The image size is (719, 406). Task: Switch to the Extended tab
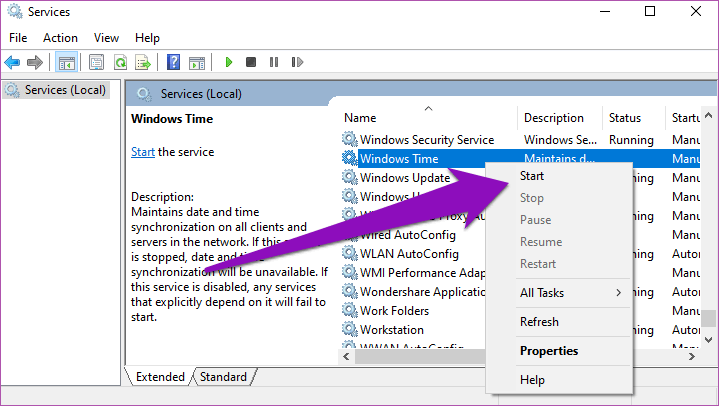tap(160, 377)
